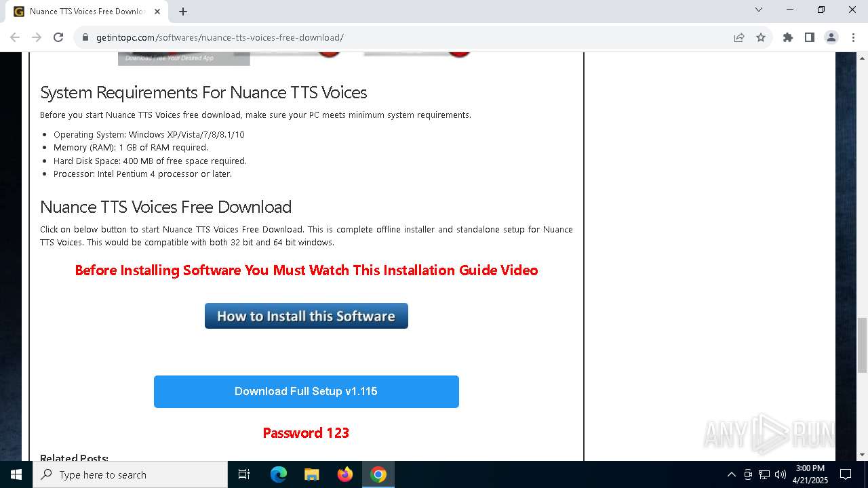Close the Nuance TTS Voices tab
The image size is (868, 488).
click(157, 11)
